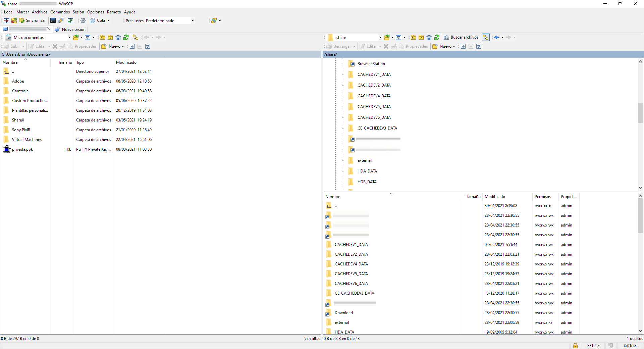Toggle synchronized browsing icon
Viewport: 644px width, 349px height.
click(x=70, y=20)
